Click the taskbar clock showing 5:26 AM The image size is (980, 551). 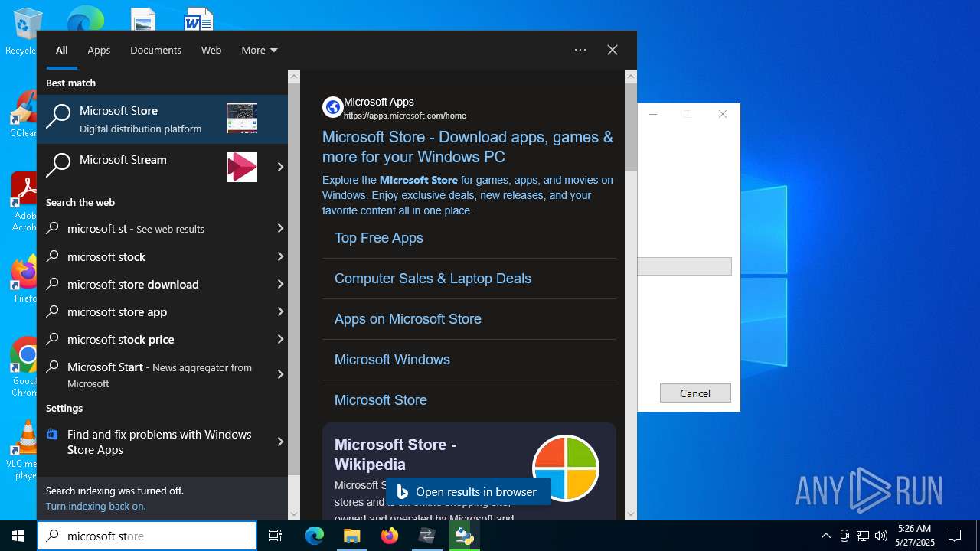[x=915, y=536]
